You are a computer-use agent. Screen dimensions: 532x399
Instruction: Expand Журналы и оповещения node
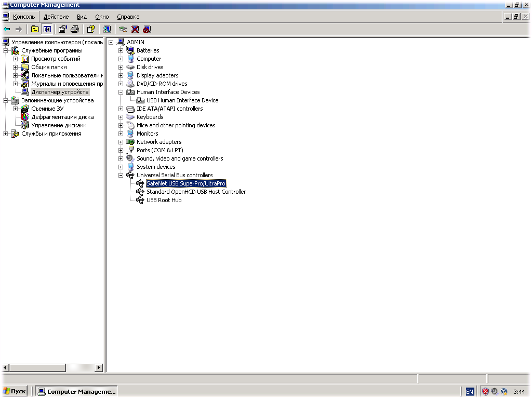tap(15, 84)
